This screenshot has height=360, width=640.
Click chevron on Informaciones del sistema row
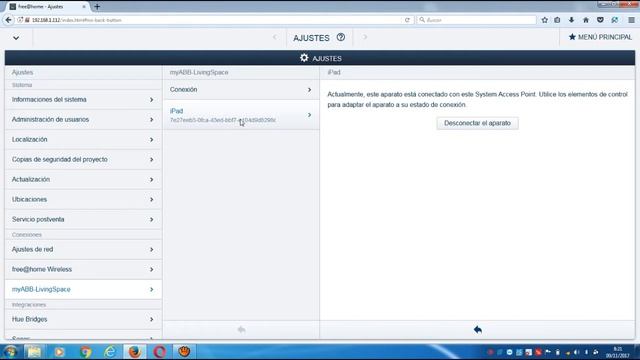(x=151, y=100)
